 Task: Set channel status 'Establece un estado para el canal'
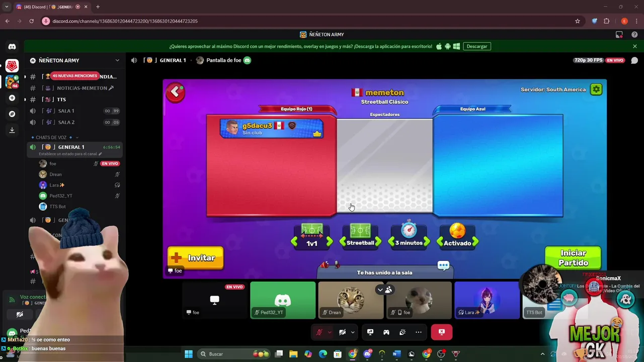click(x=70, y=154)
